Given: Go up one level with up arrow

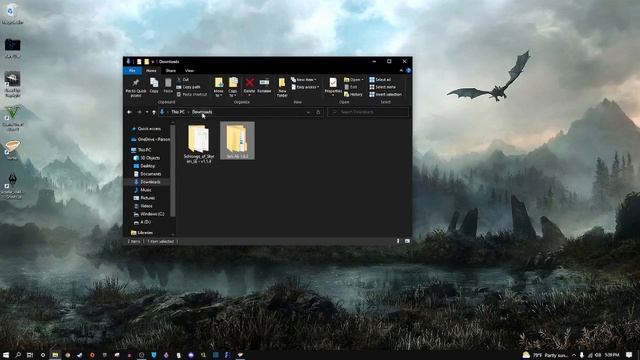Looking at the screenshot, I should tap(154, 112).
